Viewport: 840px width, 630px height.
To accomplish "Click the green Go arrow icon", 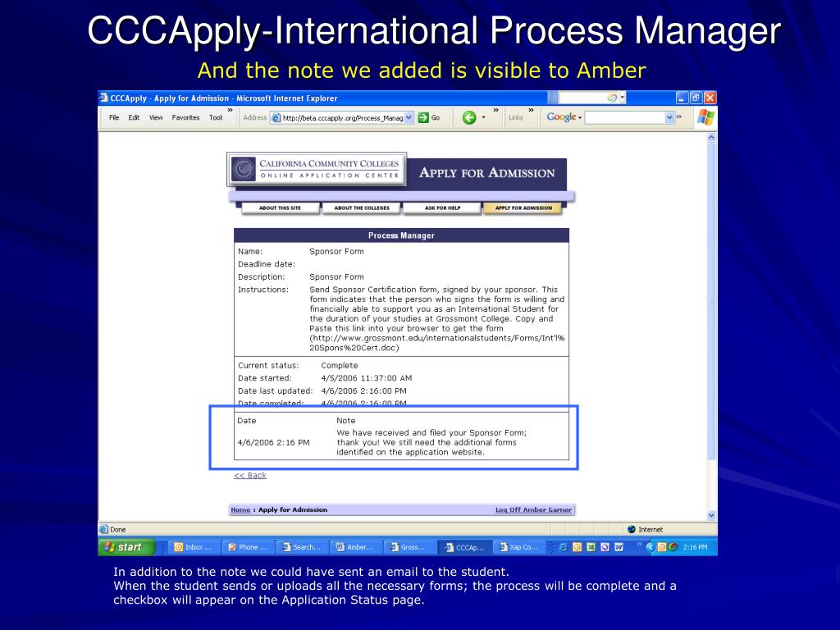I will 423,117.
